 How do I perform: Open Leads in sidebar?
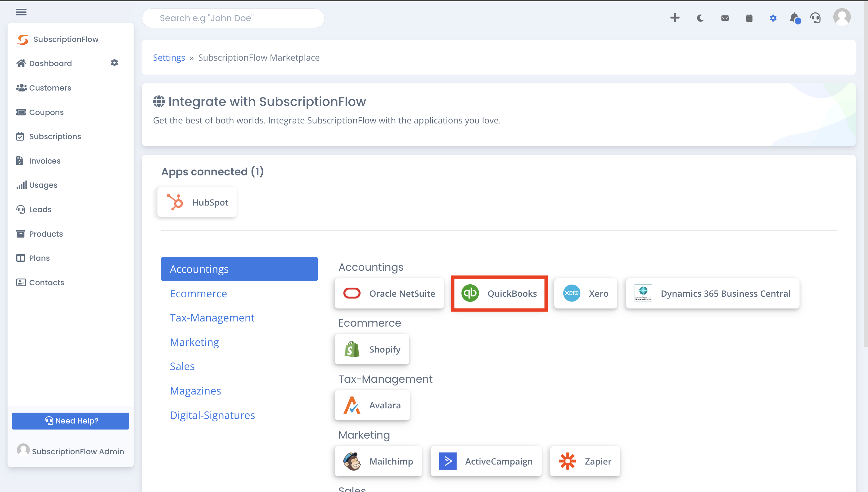(34, 209)
